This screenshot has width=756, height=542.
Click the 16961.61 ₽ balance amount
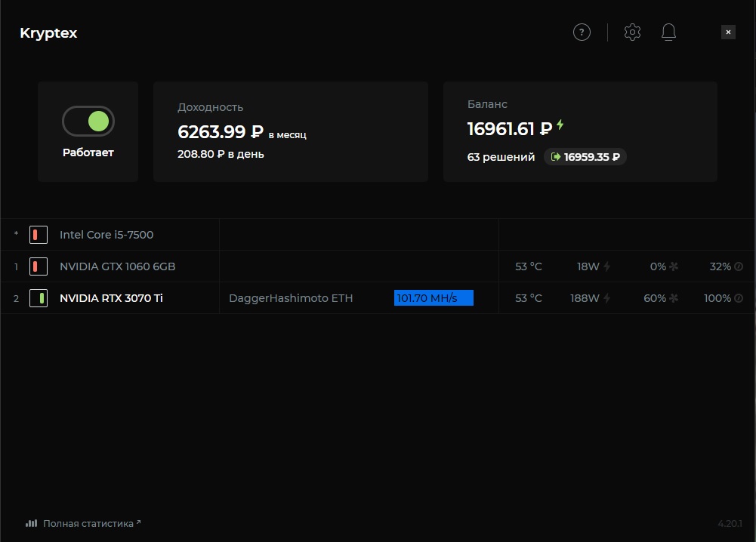(x=509, y=128)
